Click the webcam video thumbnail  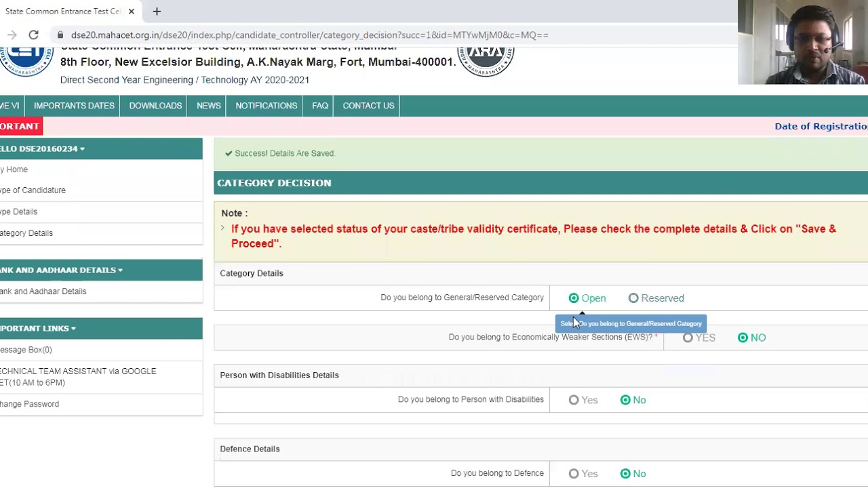[803, 42]
